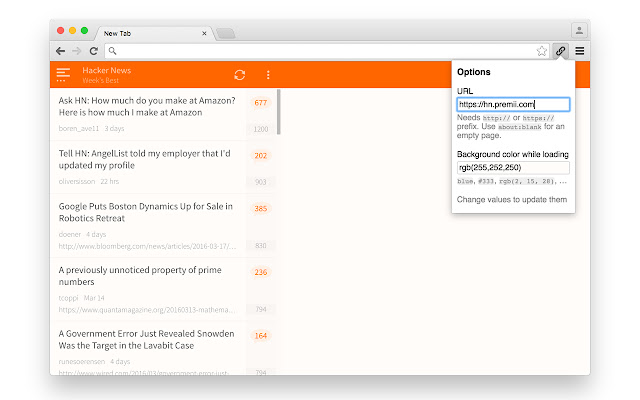
Task: Reload the page with the refresh icon
Action: (94, 51)
